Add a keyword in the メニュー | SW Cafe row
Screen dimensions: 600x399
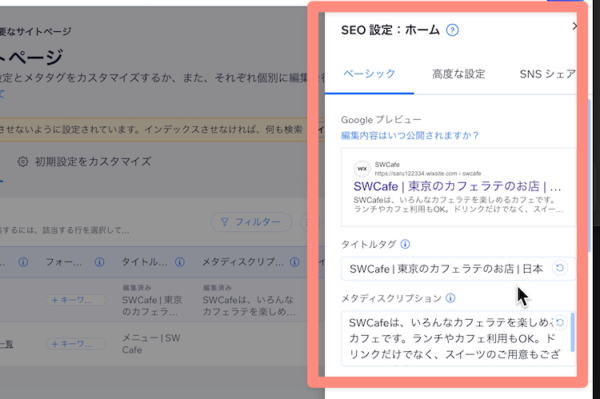pyautogui.click(x=76, y=344)
